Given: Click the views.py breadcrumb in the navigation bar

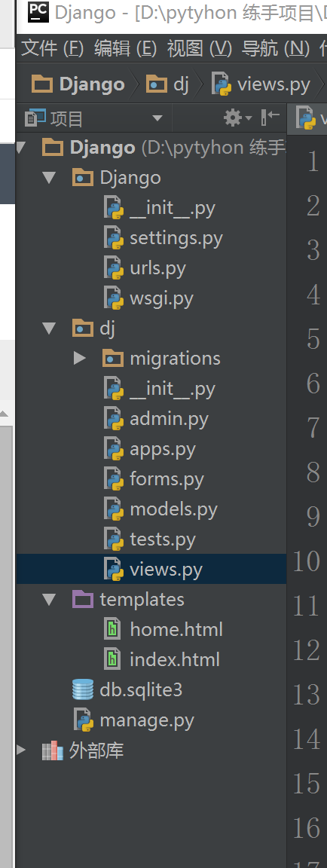Looking at the screenshot, I should pyautogui.click(x=262, y=84).
